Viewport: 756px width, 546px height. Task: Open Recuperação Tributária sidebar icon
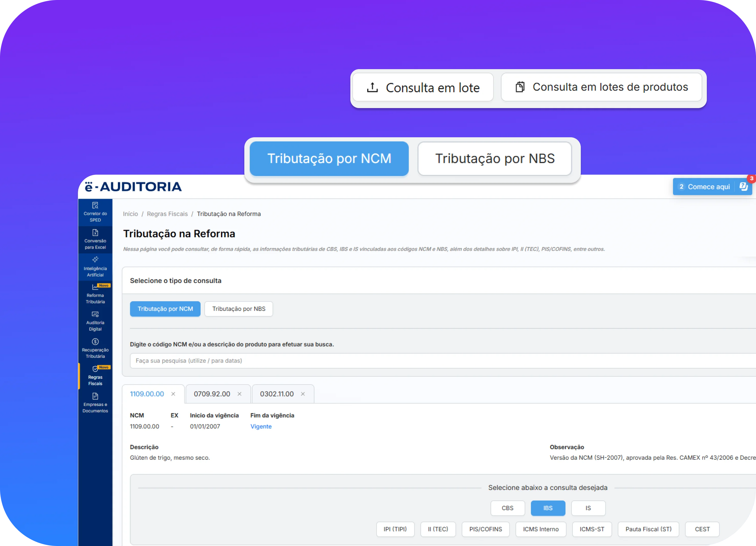95,349
